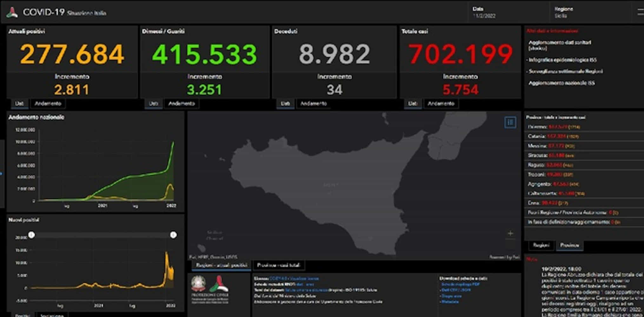Image resolution: width=644 pixels, height=317 pixels.
Task: Click the 8.982 Deceduti figure
Action: [x=335, y=54]
